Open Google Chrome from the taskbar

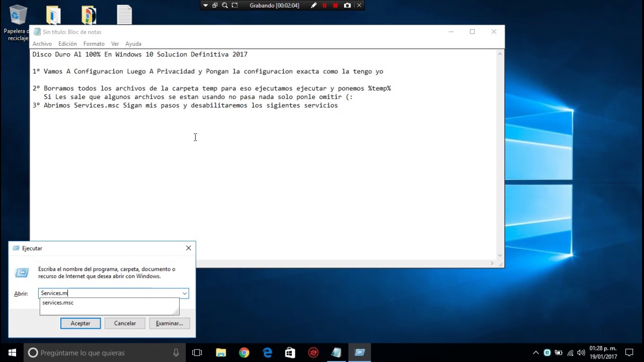click(244, 352)
